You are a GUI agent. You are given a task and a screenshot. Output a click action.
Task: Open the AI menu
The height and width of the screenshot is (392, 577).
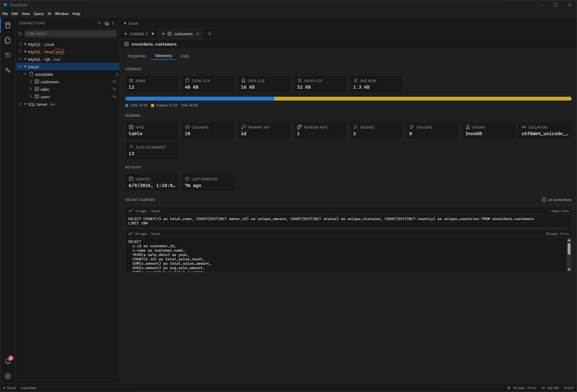(49, 14)
